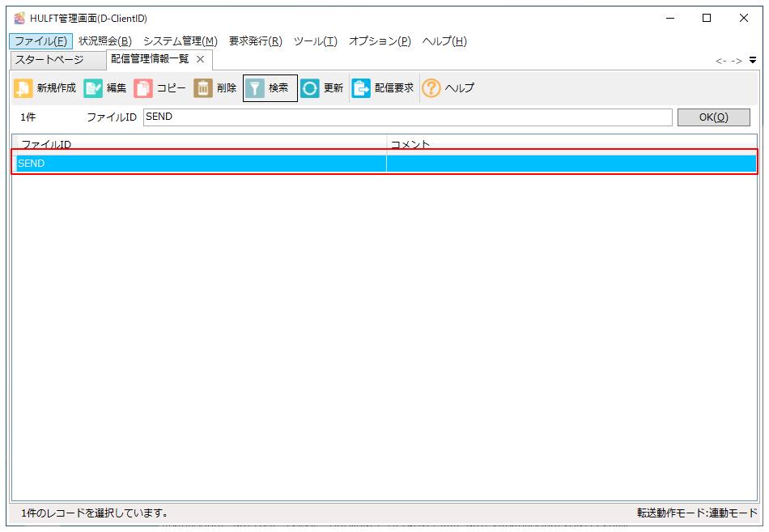The width and height of the screenshot is (769, 532).
Task: Click the 削除 (delete) trash icon
Action: pos(203,88)
